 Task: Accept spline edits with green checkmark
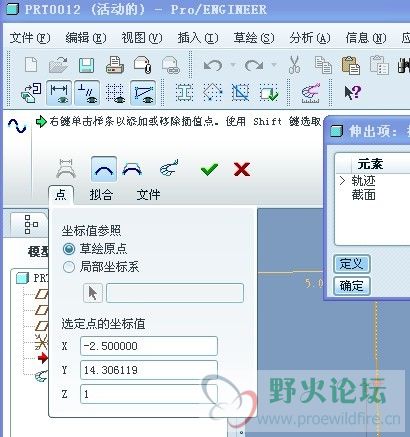[209, 169]
